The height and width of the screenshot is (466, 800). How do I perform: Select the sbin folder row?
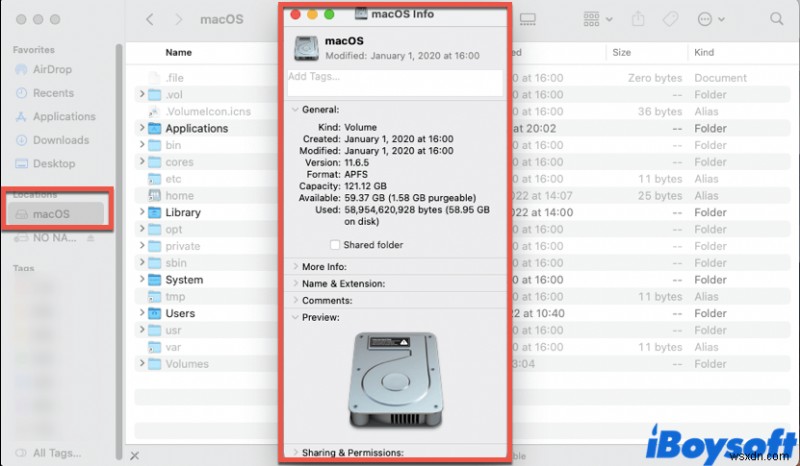[x=462, y=263]
